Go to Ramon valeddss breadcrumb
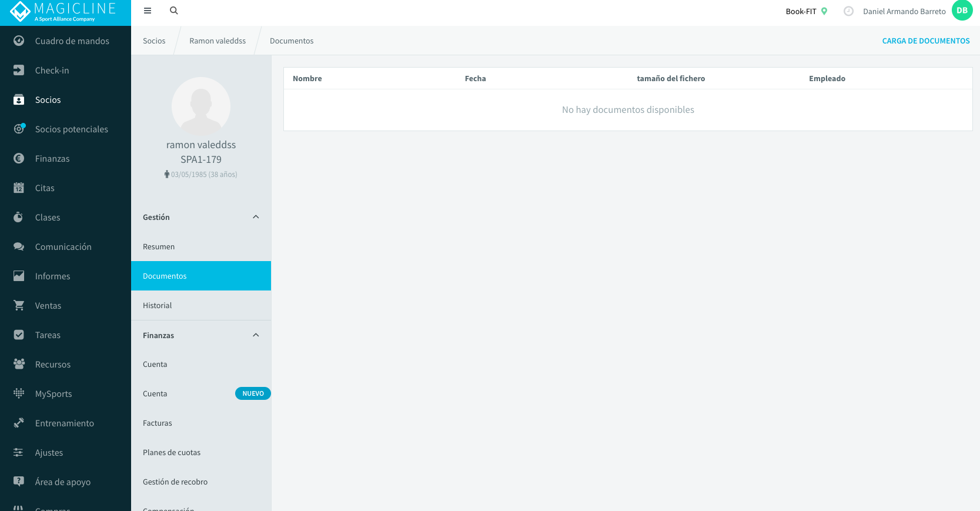Screen dimensions: 980x511 (218, 41)
